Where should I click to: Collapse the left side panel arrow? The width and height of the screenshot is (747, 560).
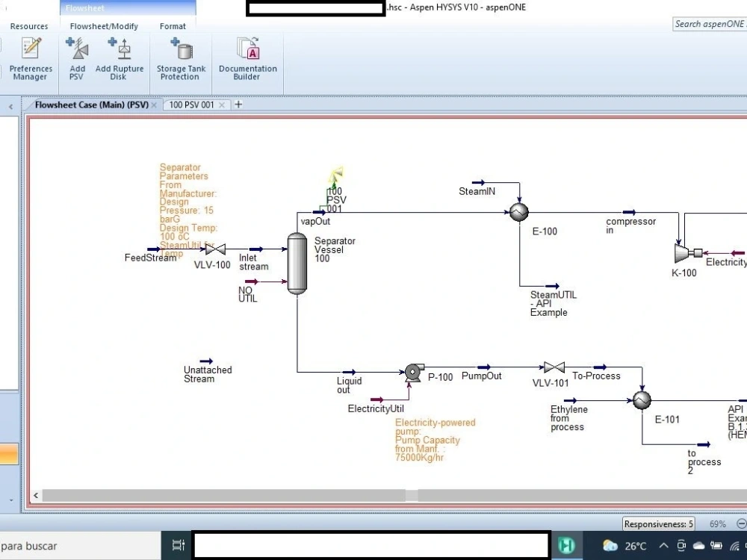point(10,107)
